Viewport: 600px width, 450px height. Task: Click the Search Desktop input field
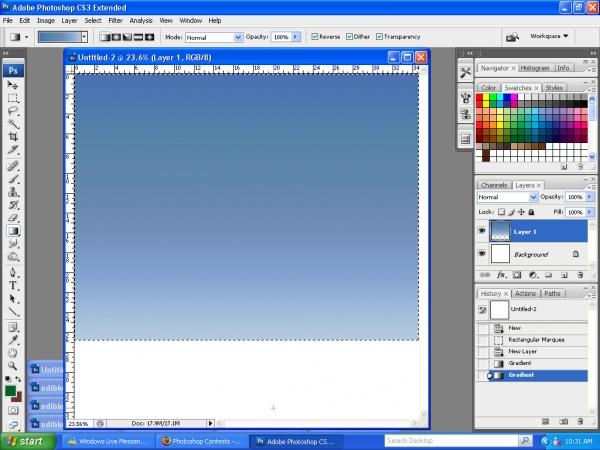[451, 441]
